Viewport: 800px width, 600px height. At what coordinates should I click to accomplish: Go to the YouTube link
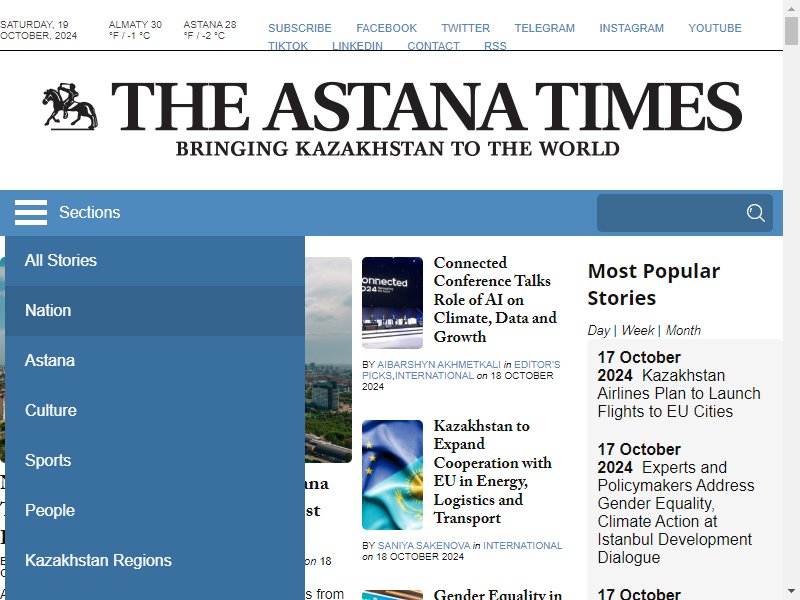(x=715, y=28)
